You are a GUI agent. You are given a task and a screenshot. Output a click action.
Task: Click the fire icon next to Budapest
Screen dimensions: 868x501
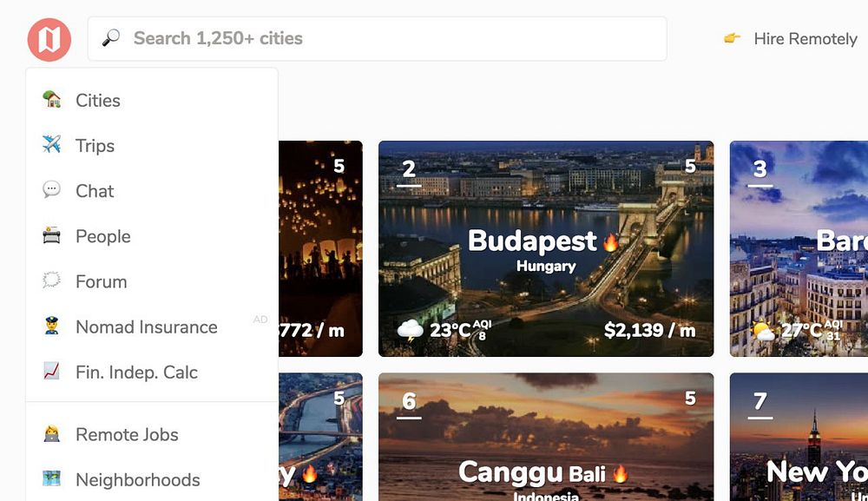click(610, 242)
